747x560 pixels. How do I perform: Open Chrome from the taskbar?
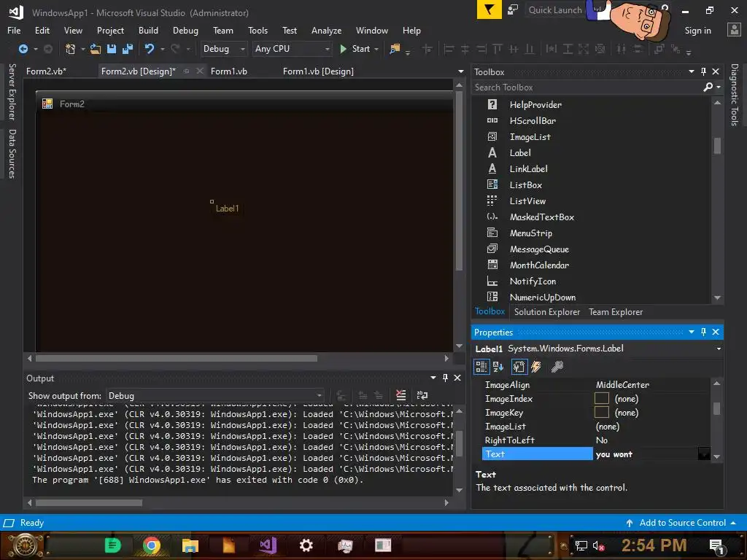pos(152,545)
